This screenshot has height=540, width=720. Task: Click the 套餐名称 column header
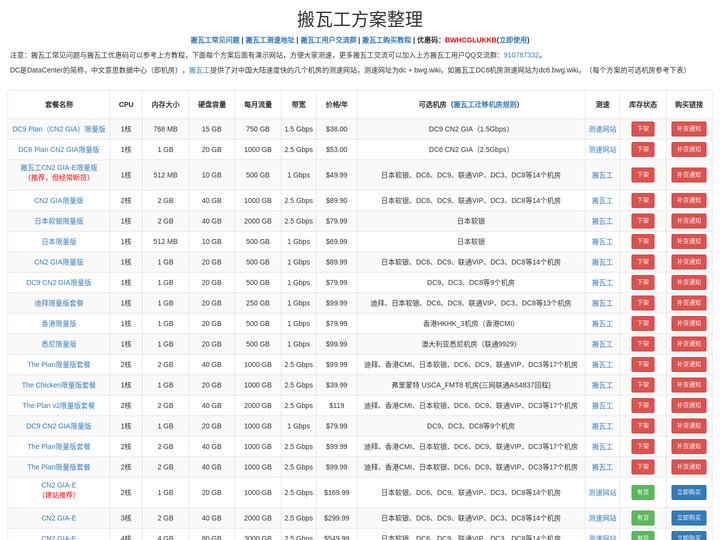[59, 105]
